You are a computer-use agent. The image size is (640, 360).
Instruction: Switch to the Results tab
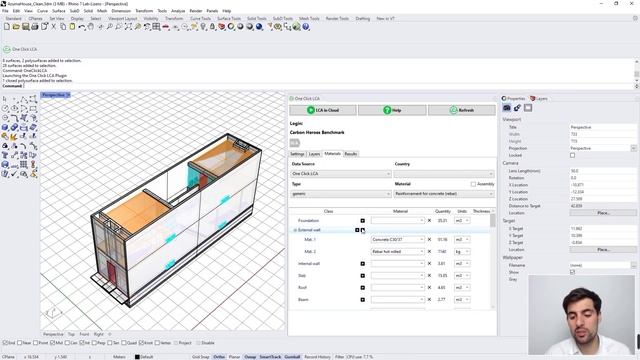click(351, 154)
